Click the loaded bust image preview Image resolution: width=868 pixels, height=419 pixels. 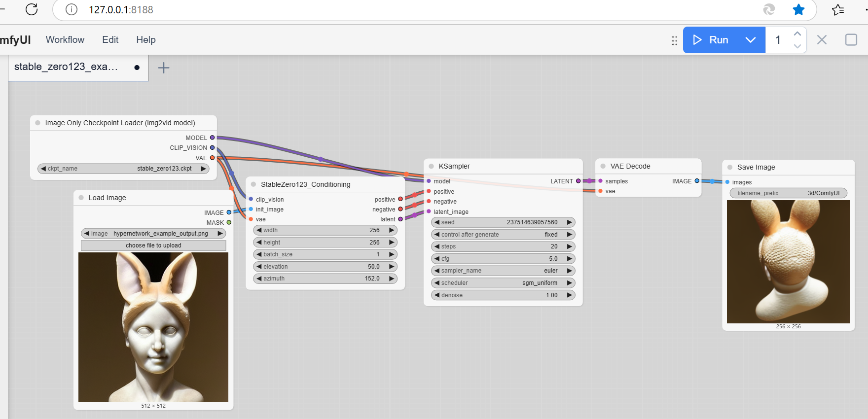click(x=153, y=327)
